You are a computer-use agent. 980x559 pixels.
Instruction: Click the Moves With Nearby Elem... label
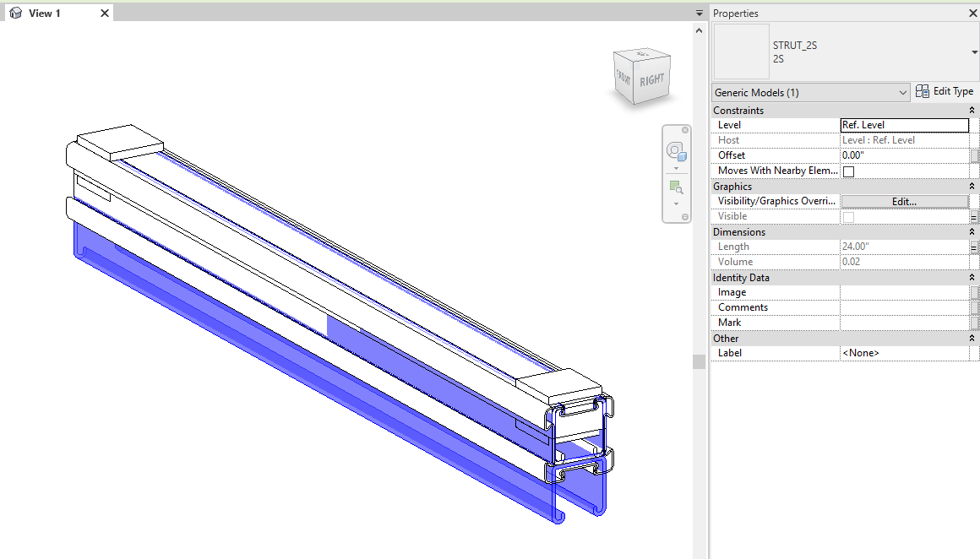778,171
